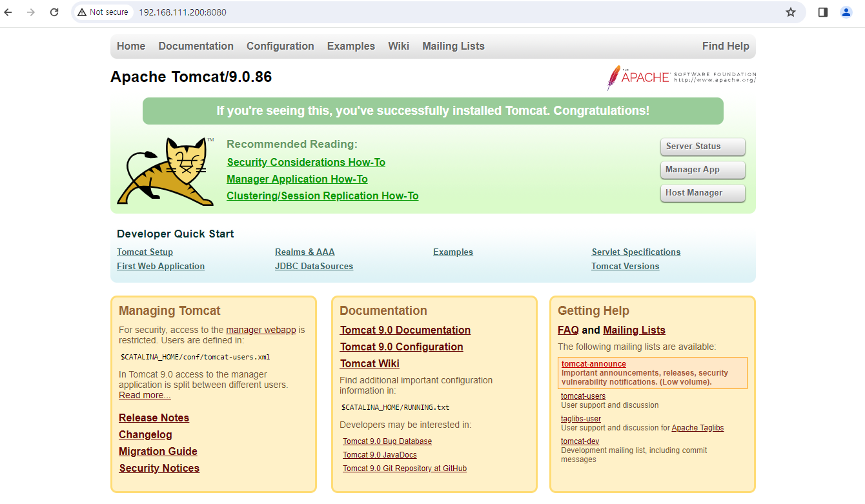Open the Servlet Specifications link
865x504 pixels.
coord(636,252)
